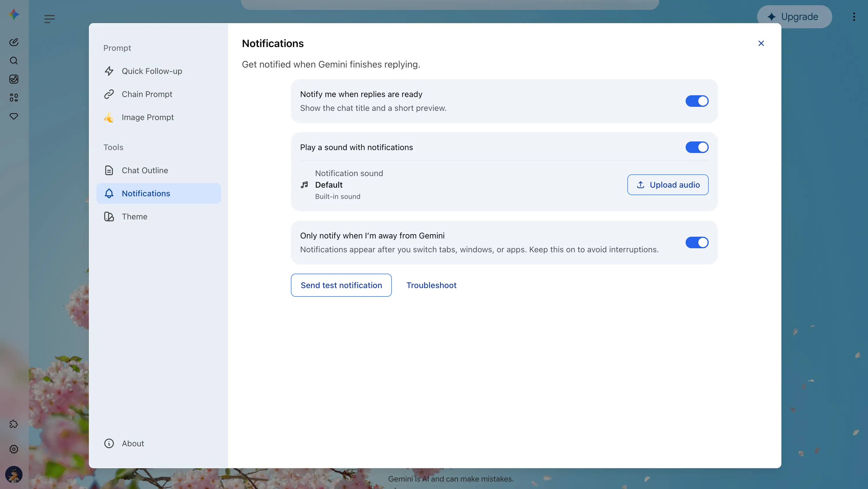
Task: Open the Troubleshoot link
Action: [x=431, y=285]
